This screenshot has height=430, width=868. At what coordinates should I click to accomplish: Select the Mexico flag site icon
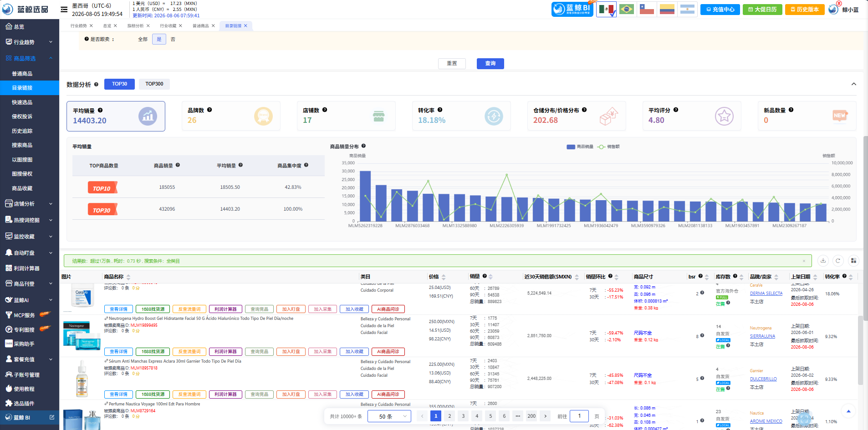tap(606, 9)
